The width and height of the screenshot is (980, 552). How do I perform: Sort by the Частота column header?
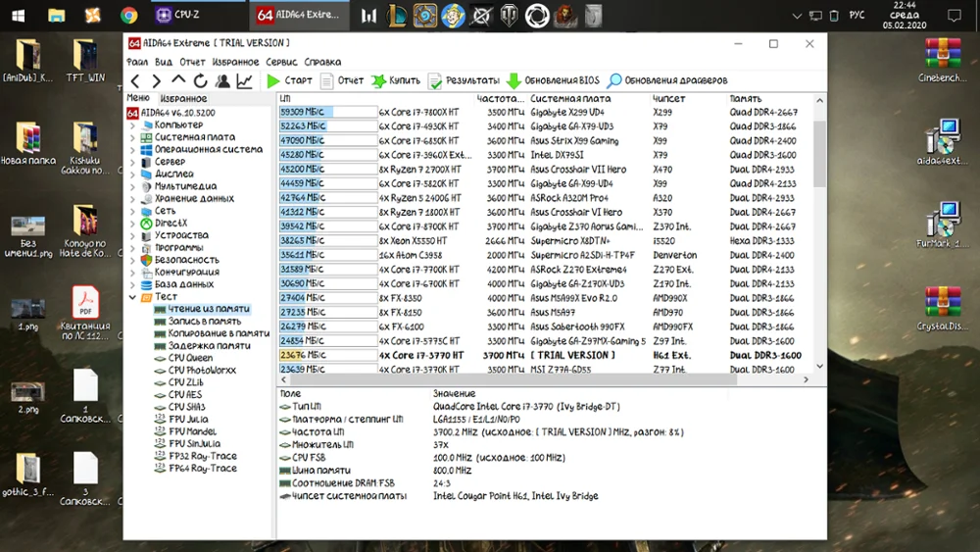click(x=501, y=99)
